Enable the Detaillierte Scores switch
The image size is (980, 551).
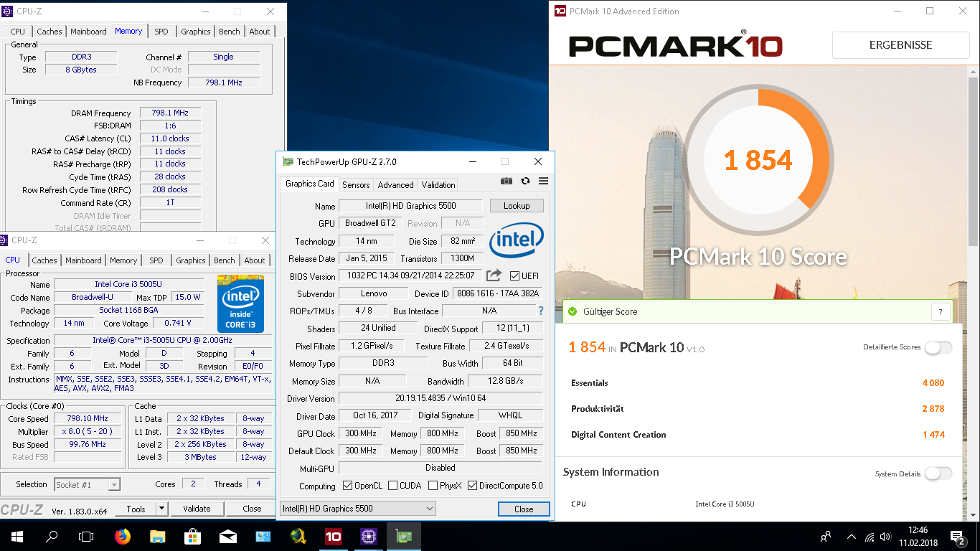coord(938,347)
